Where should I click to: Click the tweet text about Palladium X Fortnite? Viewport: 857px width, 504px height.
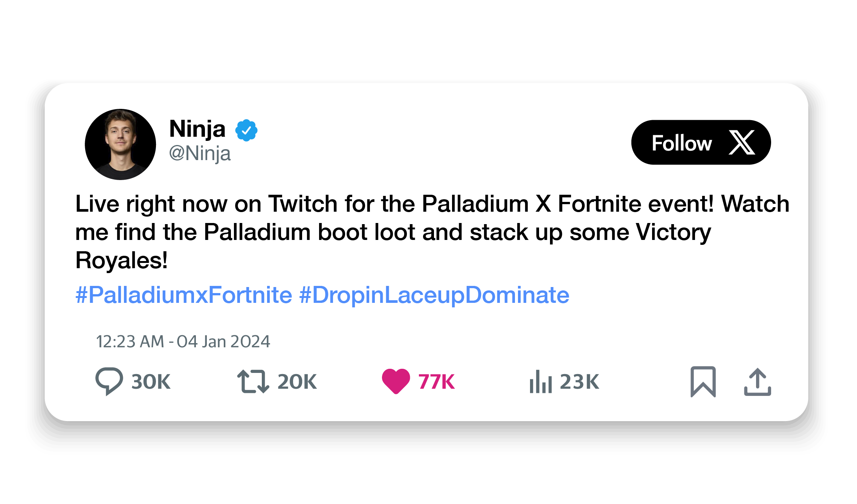[x=432, y=232]
